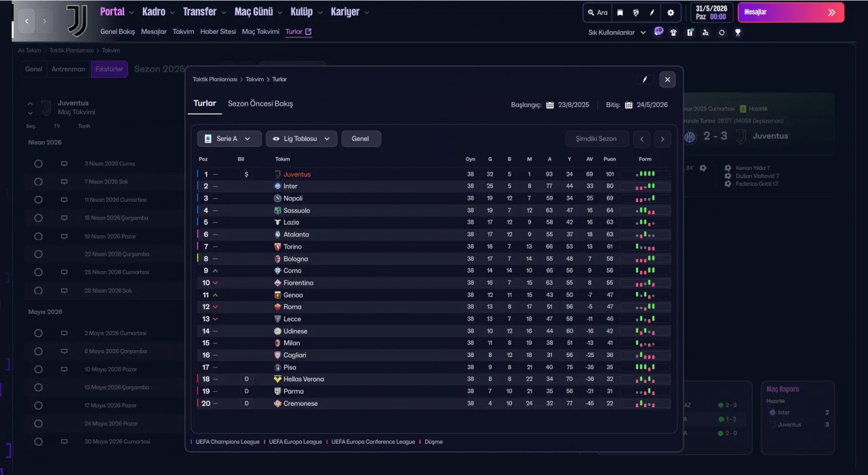Sort table by Puan column header
Viewport: 868px width, 475px height.
[610, 159]
